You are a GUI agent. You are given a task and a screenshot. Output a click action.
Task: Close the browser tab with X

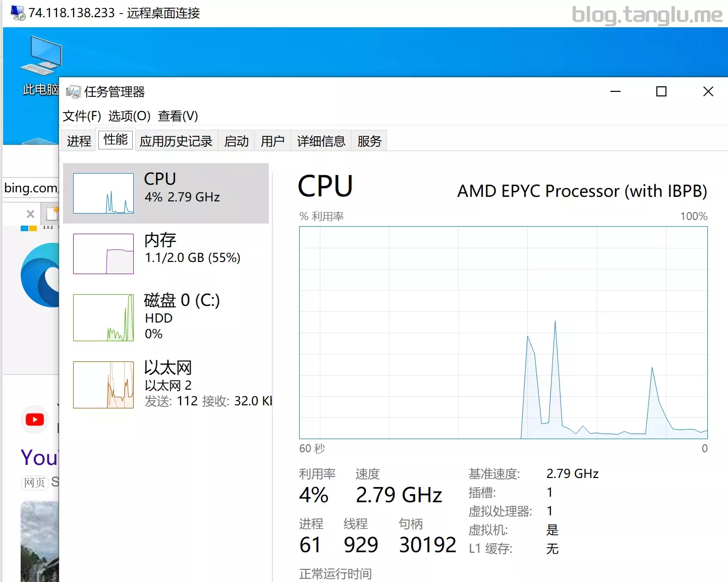(30, 214)
